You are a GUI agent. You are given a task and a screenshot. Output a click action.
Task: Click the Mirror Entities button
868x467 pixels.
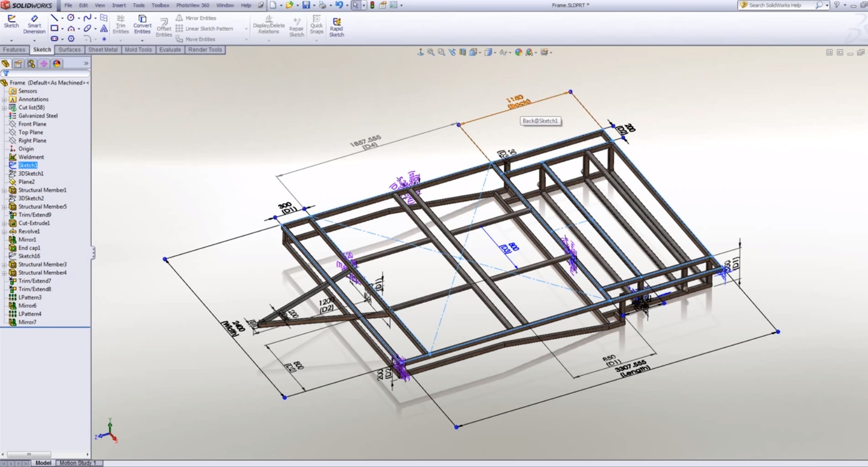click(x=197, y=18)
